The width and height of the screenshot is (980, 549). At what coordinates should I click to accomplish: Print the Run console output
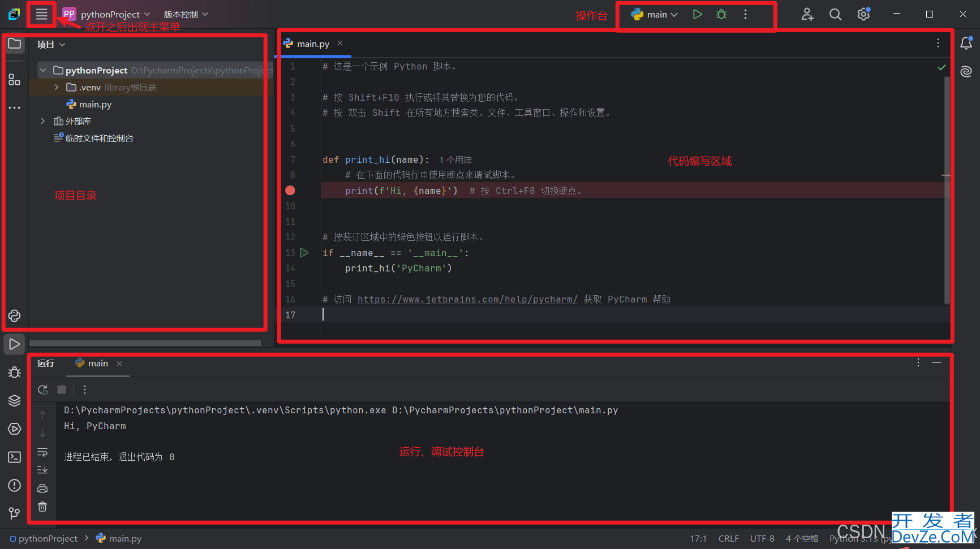(x=42, y=489)
